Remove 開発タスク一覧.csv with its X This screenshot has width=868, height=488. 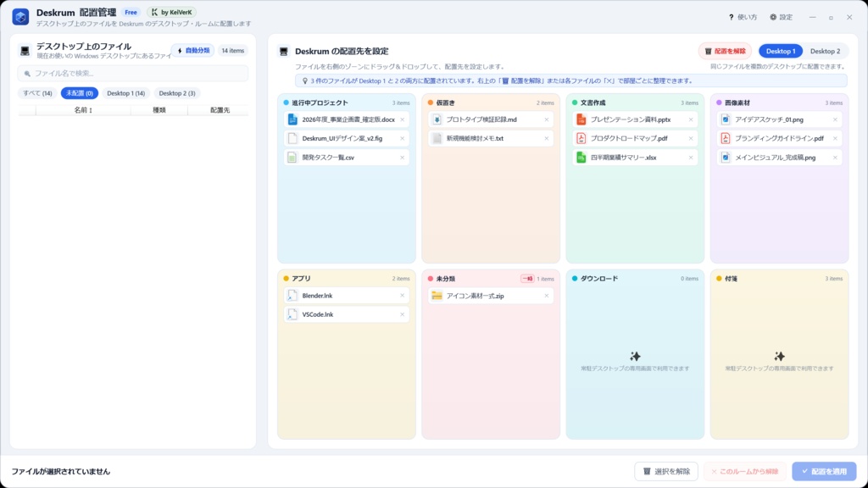pos(403,157)
